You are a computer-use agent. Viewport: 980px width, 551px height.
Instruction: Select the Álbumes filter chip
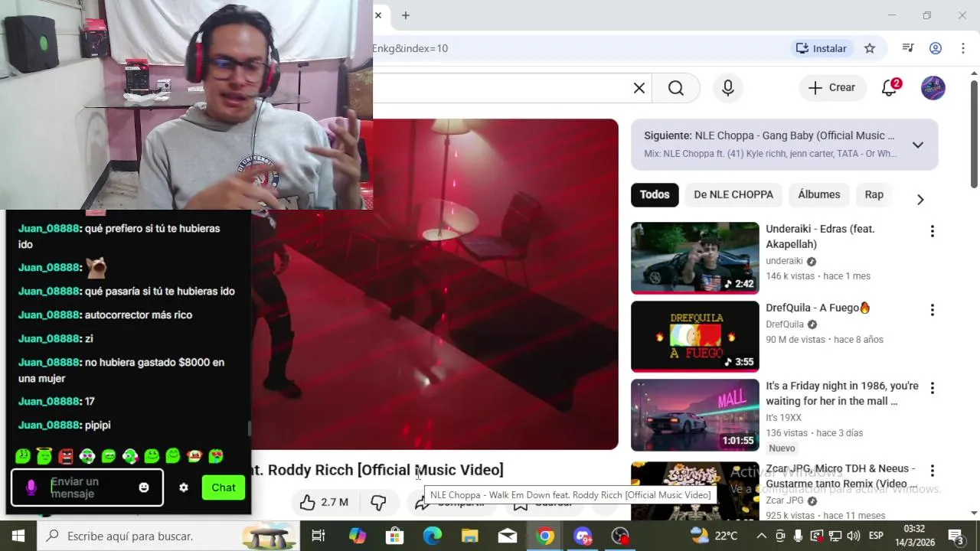tap(819, 194)
